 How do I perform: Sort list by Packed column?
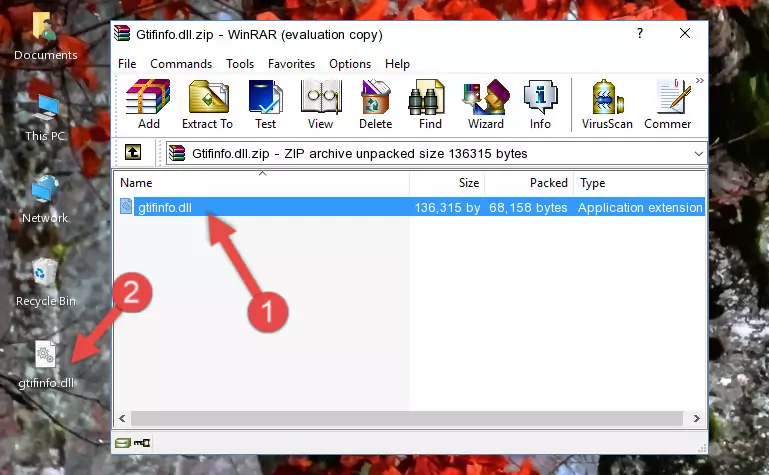point(529,183)
